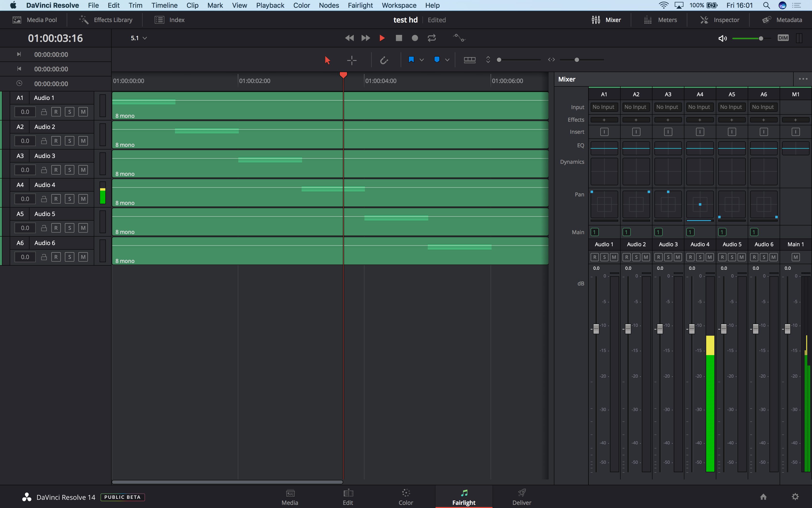The image size is (812, 508).
Task: Toggle loop playback
Action: (x=432, y=38)
